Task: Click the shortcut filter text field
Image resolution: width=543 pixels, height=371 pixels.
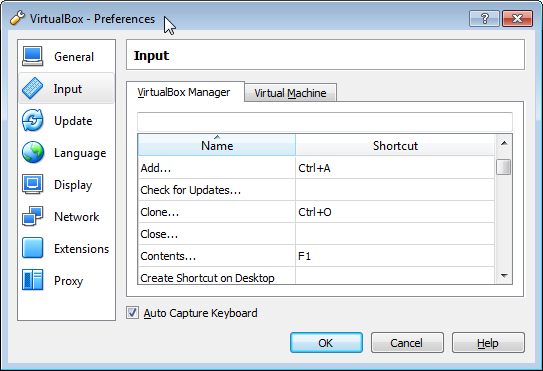Action: (325, 121)
